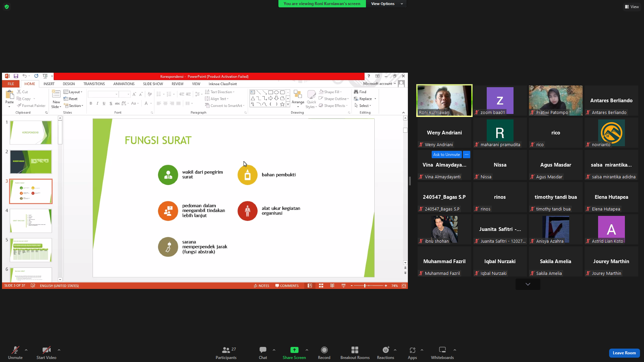Start Video in Zoom toolbar

[46, 353]
